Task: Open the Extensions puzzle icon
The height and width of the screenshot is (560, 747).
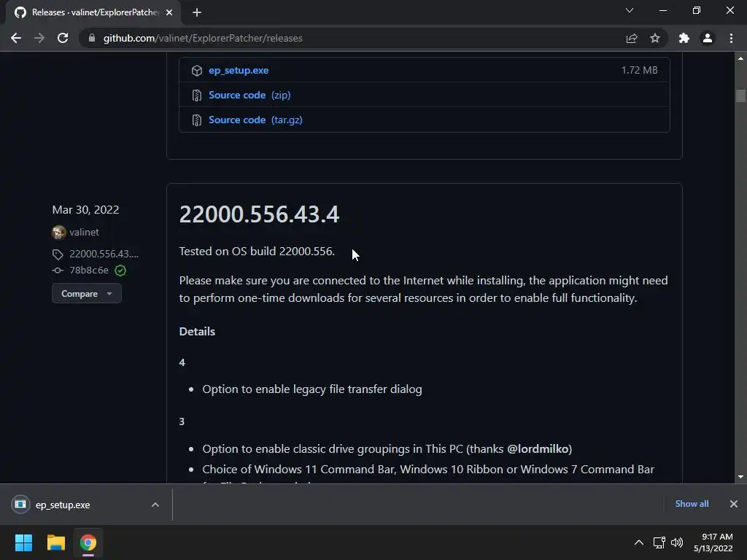Action: point(684,38)
